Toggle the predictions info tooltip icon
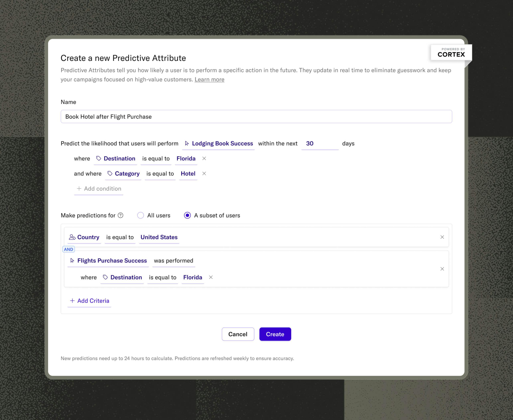 point(121,215)
